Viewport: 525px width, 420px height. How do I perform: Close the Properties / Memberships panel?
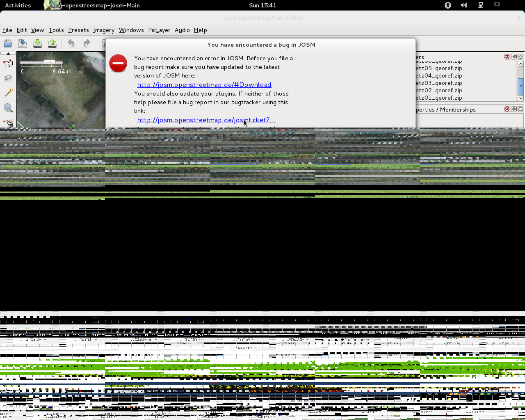pos(520,109)
